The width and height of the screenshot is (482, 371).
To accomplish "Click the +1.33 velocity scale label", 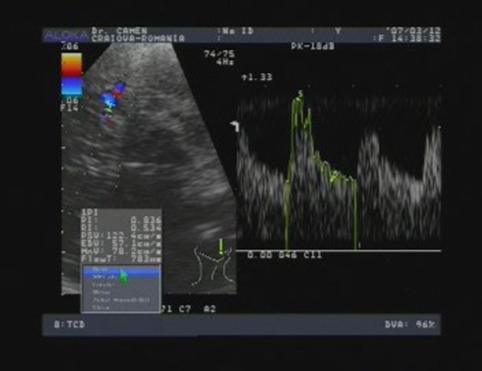I will (257, 77).
